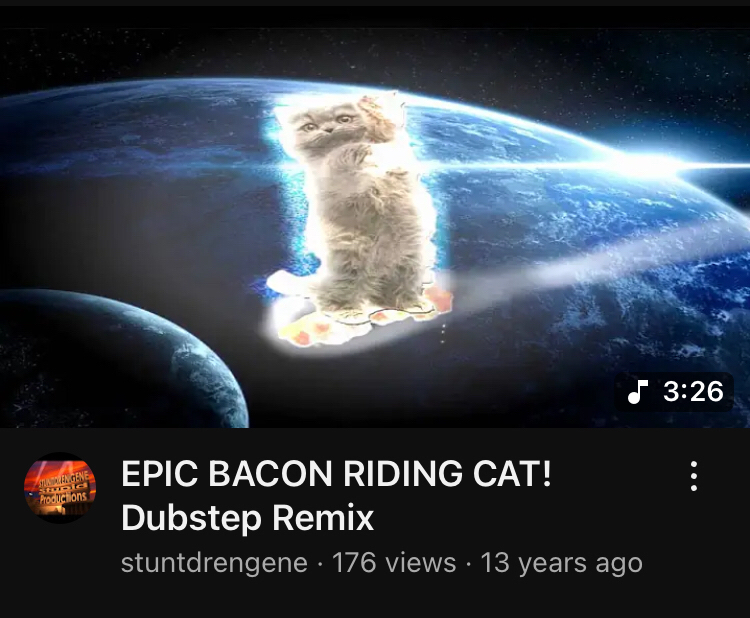Play the video via the cat thumbnail
750x618 pixels.
point(375,228)
